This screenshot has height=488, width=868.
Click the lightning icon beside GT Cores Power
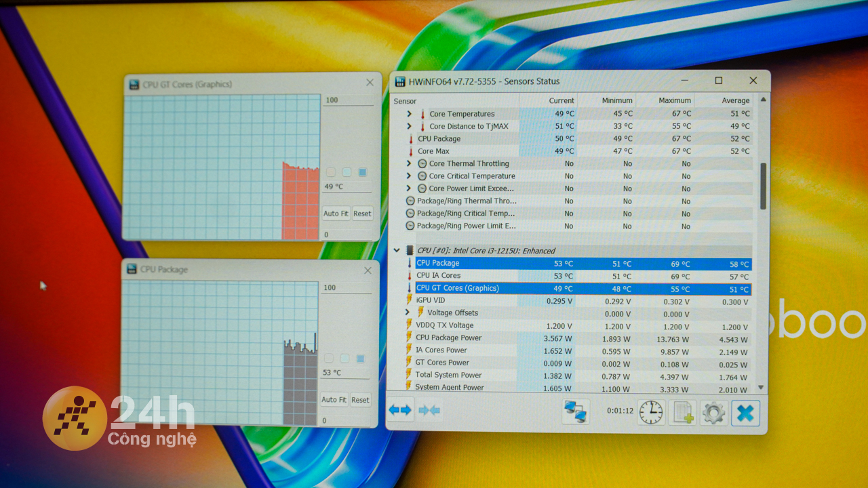[409, 363]
